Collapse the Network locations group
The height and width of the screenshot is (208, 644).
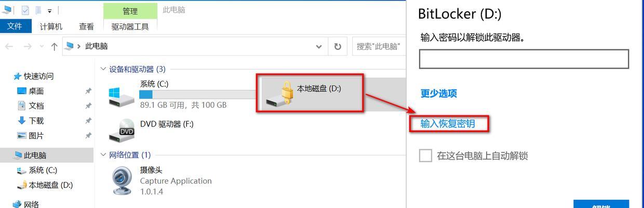[x=103, y=155]
